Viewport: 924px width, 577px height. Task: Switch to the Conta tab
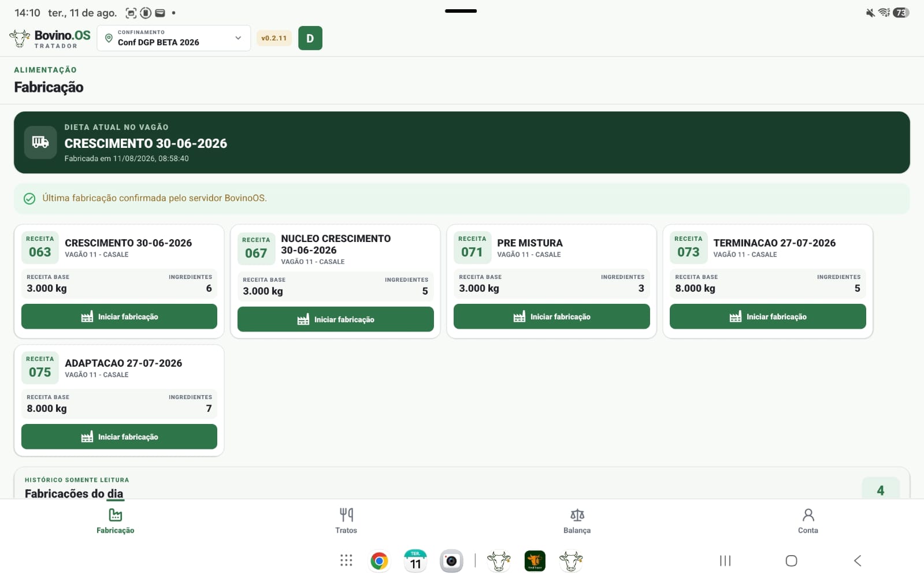click(x=808, y=520)
